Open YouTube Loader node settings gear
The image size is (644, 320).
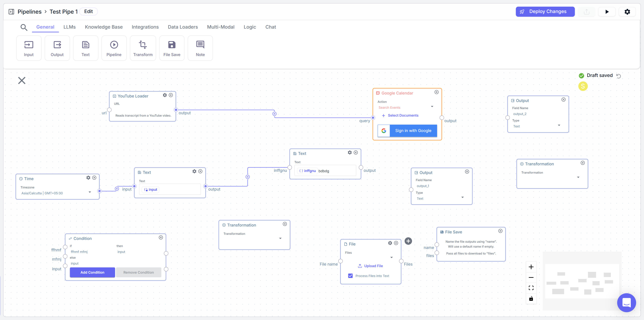click(165, 95)
